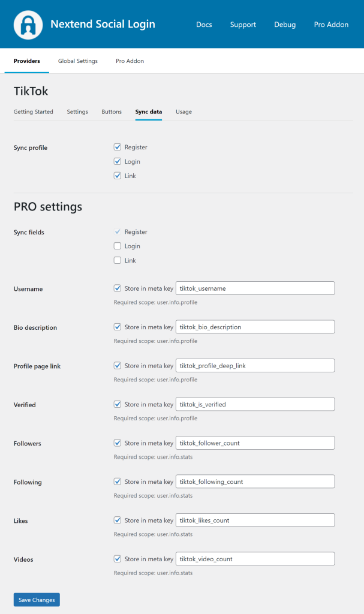This screenshot has width=364, height=614.
Task: Click the tiktok_video_count meta key field
Action: point(255,559)
